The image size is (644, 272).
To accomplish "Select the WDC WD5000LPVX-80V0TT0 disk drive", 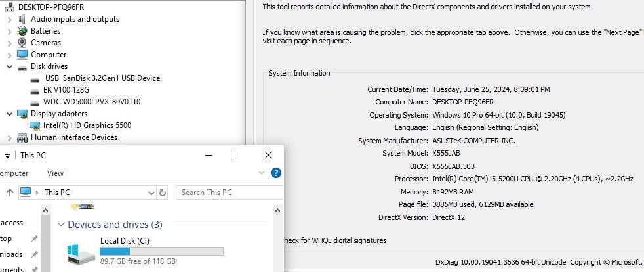I will pos(91,102).
